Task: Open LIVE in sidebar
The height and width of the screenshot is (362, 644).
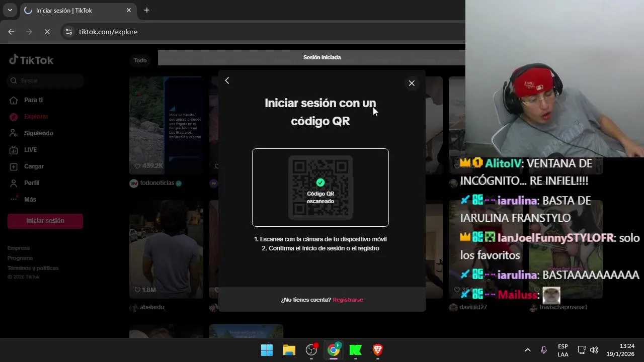Action: (30, 150)
